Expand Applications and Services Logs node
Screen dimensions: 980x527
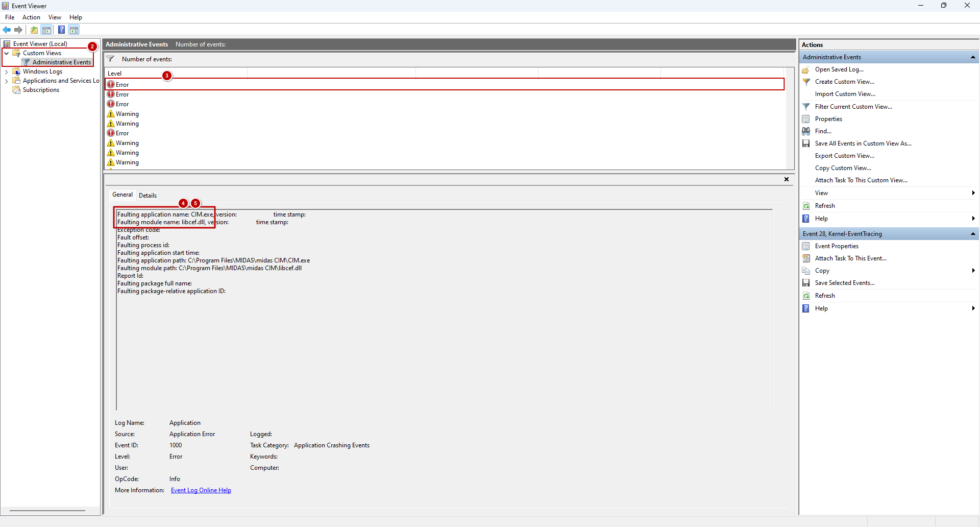(7, 81)
